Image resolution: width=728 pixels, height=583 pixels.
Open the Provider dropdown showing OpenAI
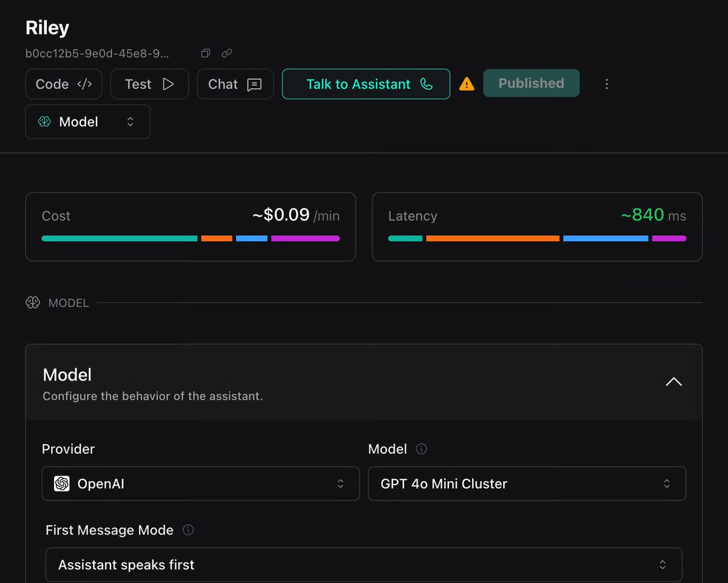pyautogui.click(x=200, y=484)
